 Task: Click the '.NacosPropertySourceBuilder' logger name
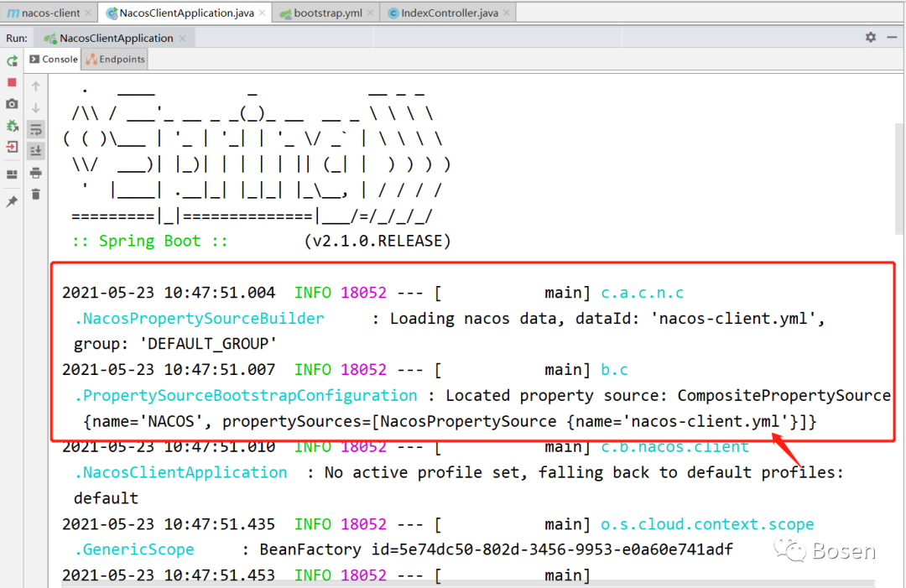tap(199, 319)
